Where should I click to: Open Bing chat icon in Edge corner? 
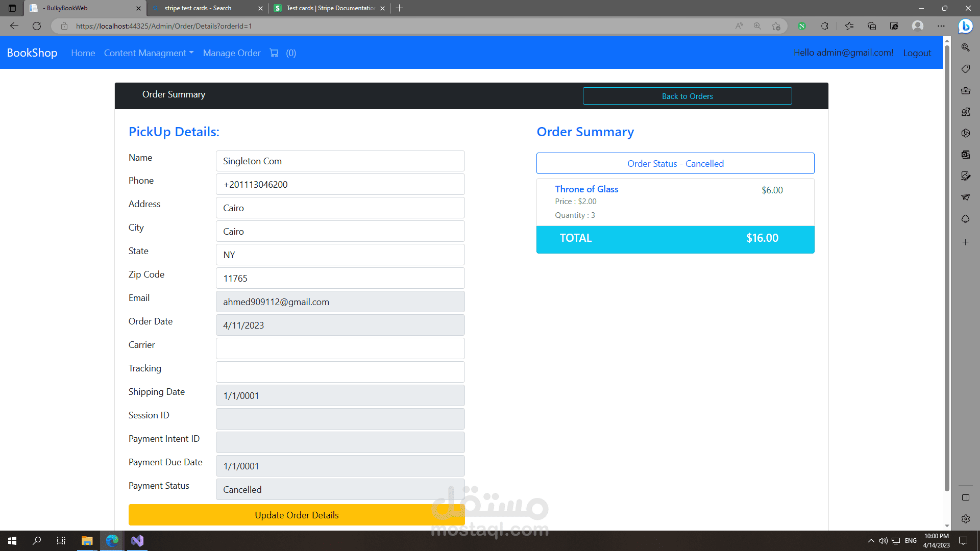(x=965, y=26)
